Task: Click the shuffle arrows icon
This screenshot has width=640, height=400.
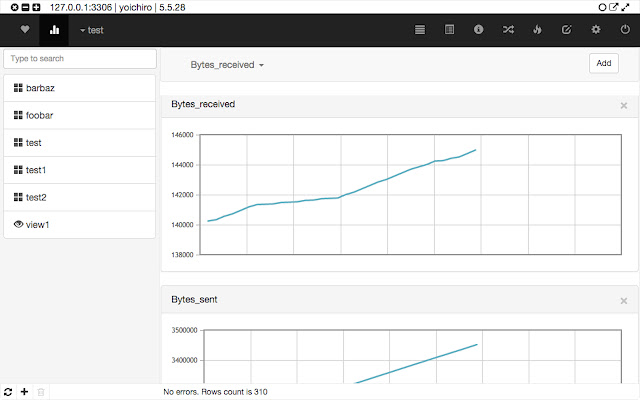Action: [x=508, y=29]
